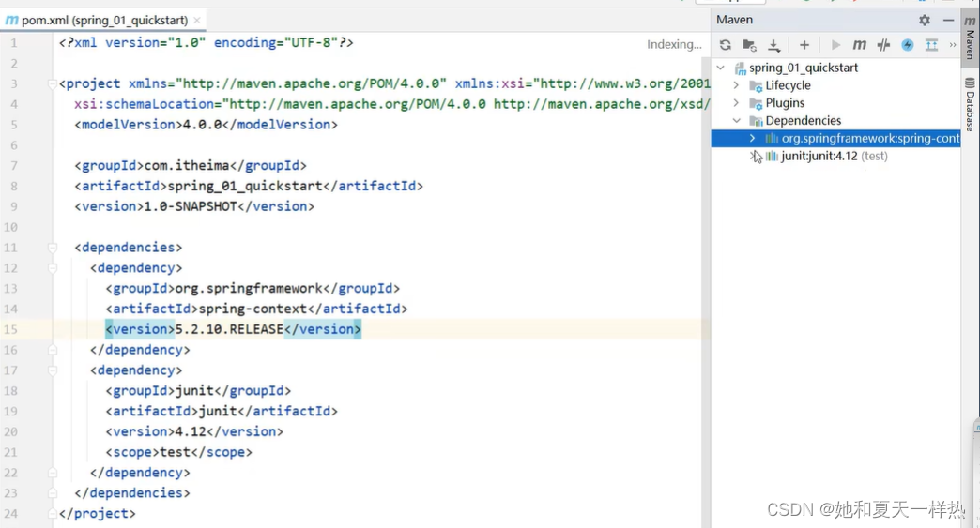Select org.springframework:spring-context row
Viewport: 980px width, 528px height.
[835, 138]
